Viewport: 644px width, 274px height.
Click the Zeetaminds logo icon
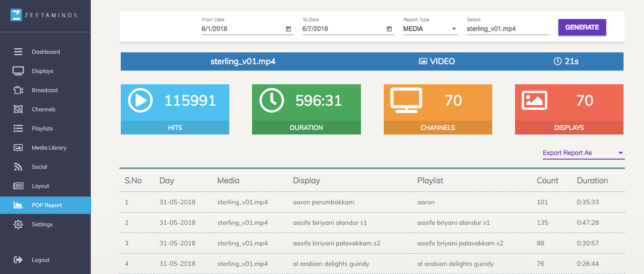[16, 15]
